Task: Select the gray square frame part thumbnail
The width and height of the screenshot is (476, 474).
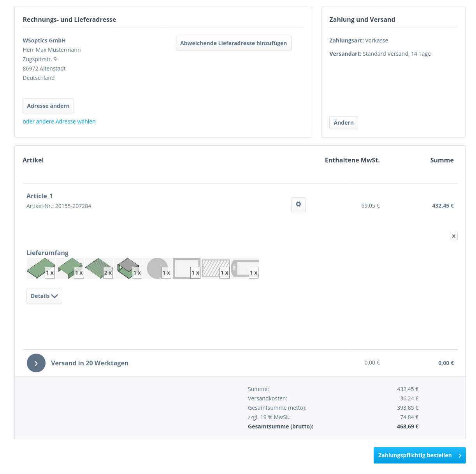Action: tap(187, 268)
